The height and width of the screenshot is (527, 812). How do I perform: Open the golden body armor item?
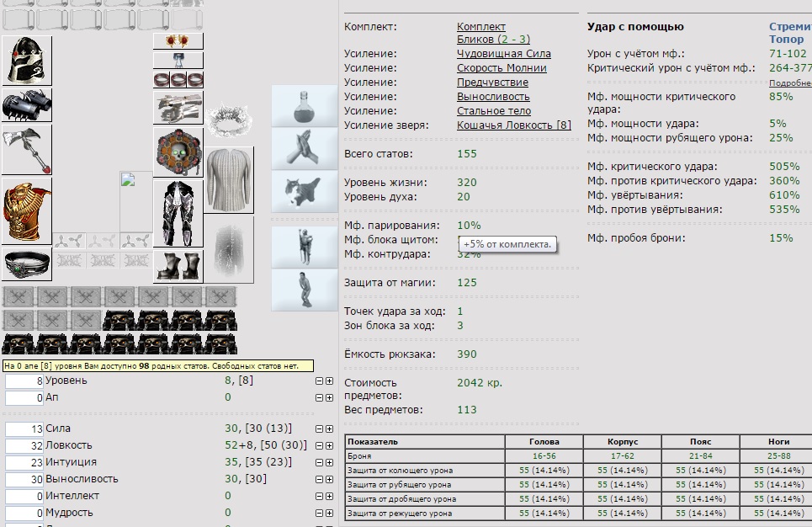click(27, 211)
